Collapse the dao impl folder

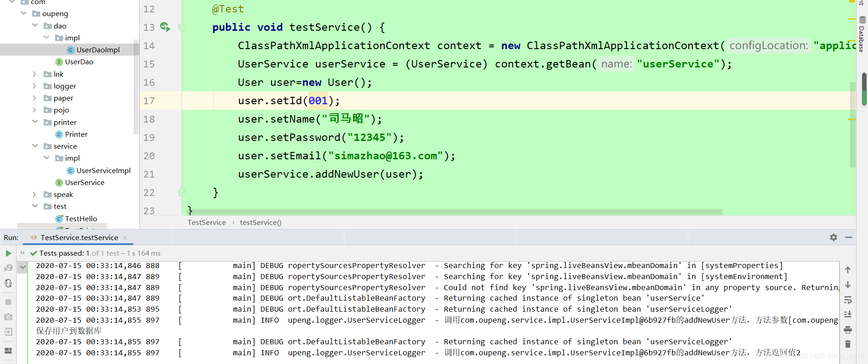point(46,38)
